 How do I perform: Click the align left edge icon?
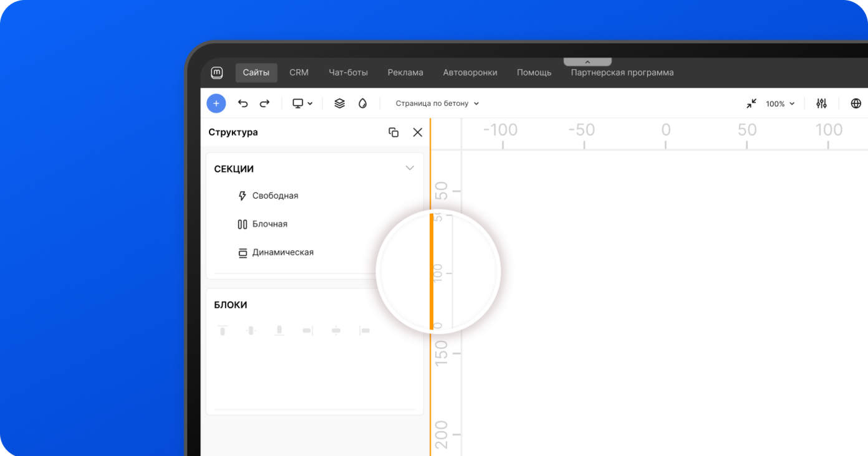coord(365,330)
